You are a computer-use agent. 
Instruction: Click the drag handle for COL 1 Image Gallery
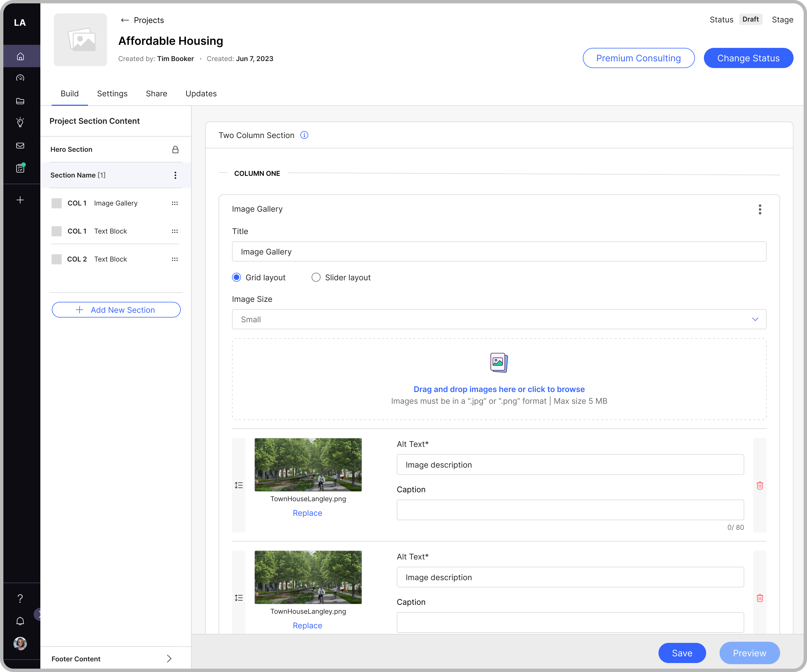(x=175, y=203)
